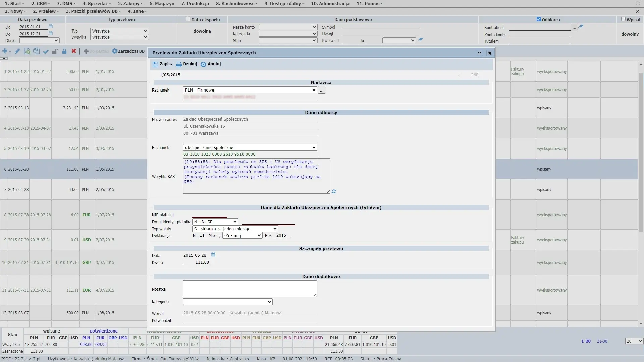The image size is (644, 362).
Task: Open the sender Rachunek PLN - Firmowe dropdown
Action: [x=250, y=90]
